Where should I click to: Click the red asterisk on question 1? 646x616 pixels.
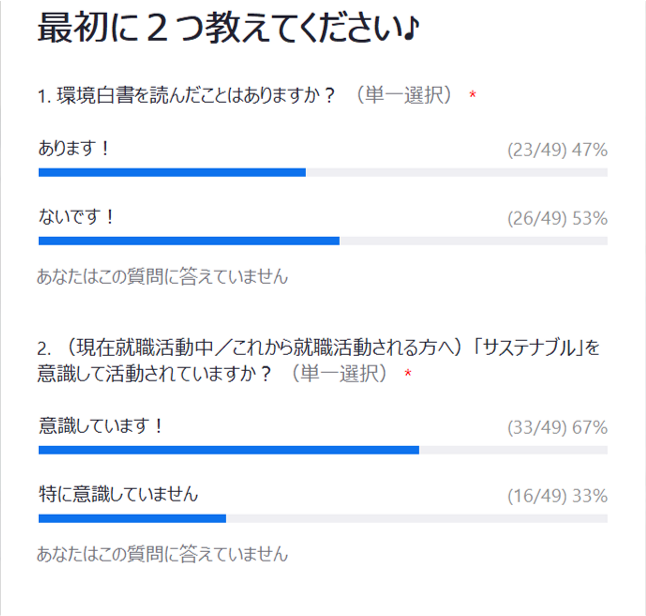tap(473, 95)
